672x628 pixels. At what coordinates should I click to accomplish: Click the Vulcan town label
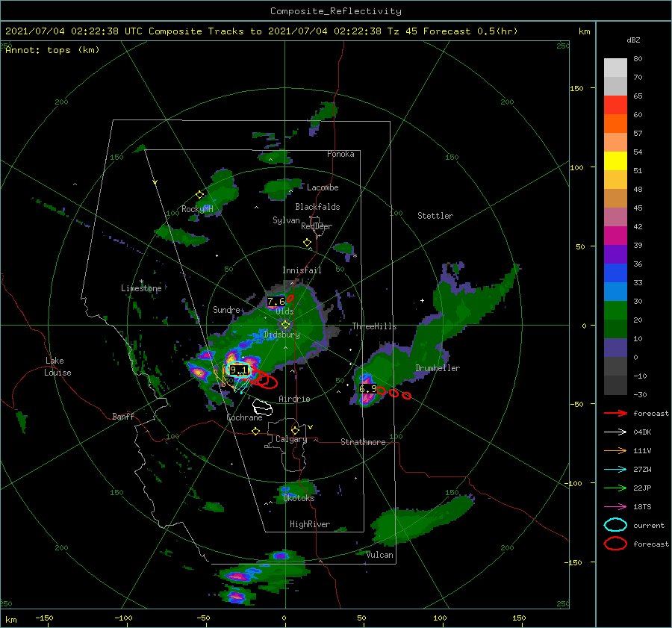pos(380,555)
